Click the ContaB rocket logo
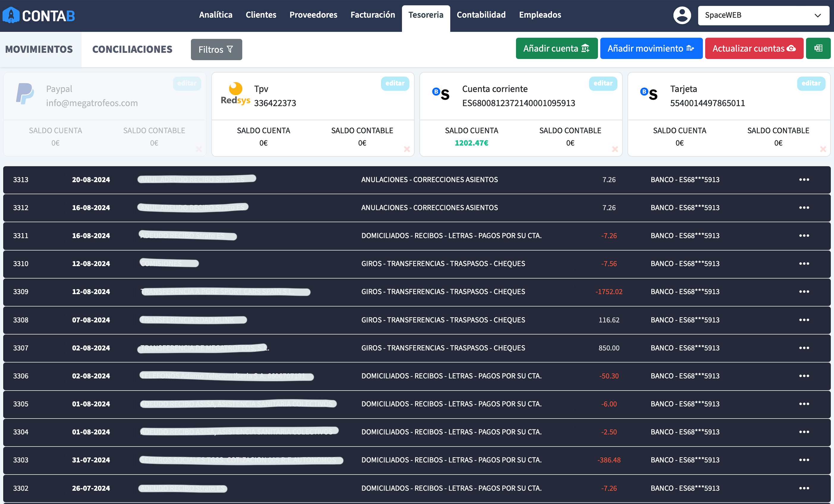 12,15
